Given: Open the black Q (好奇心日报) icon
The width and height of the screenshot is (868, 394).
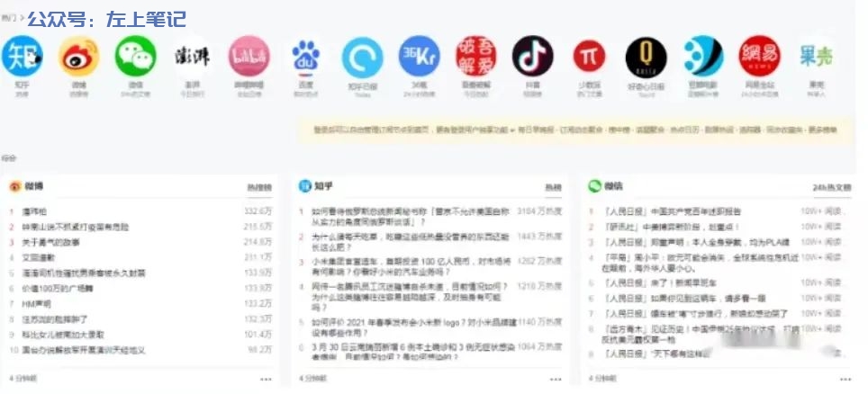Looking at the screenshot, I should (646, 58).
